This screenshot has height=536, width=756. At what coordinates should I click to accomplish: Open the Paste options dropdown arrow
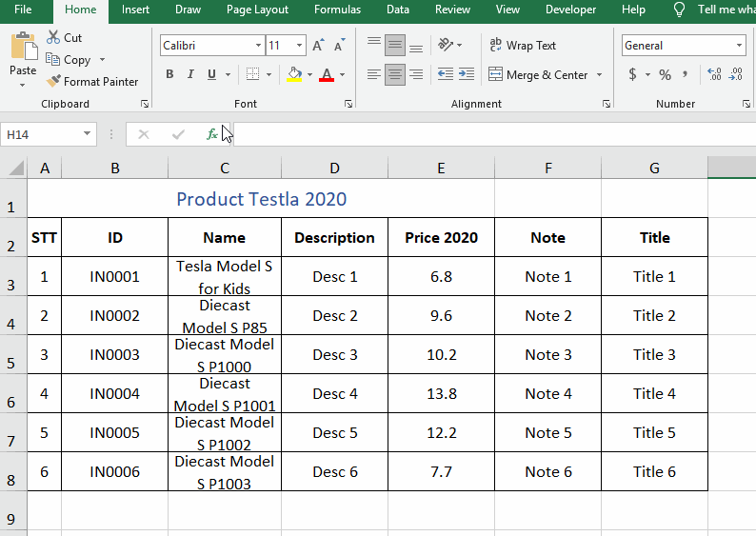[22, 86]
